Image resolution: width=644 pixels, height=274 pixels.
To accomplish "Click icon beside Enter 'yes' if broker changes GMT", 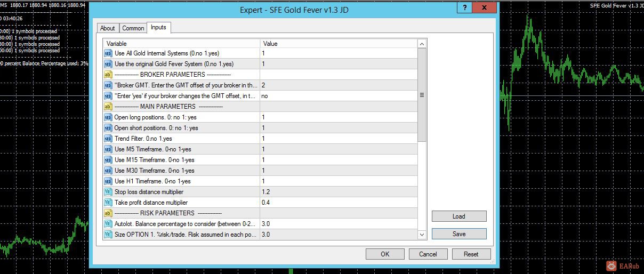I will coord(108,96).
